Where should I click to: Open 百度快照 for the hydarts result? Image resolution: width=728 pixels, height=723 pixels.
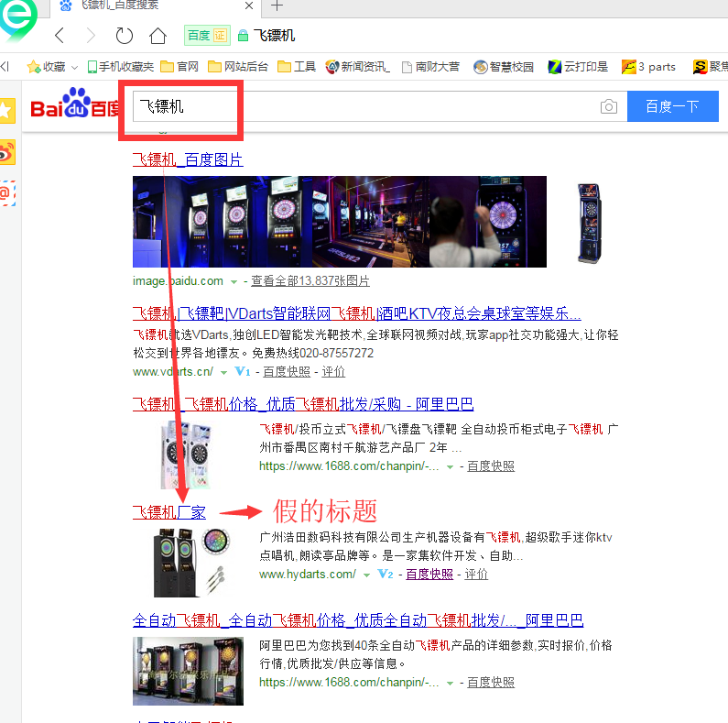(x=429, y=574)
